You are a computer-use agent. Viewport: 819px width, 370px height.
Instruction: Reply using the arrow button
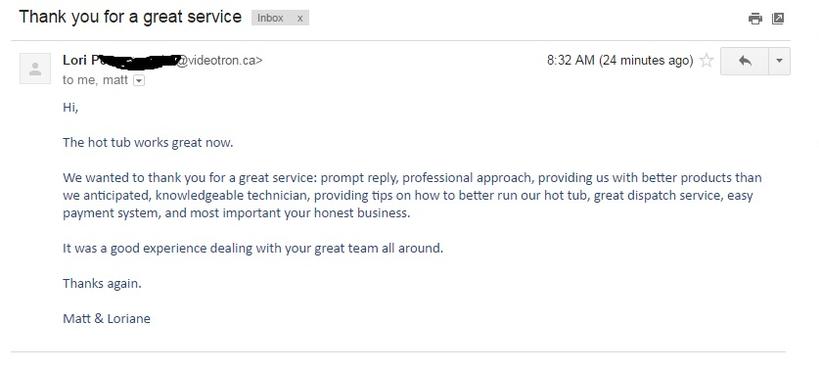pos(744,61)
